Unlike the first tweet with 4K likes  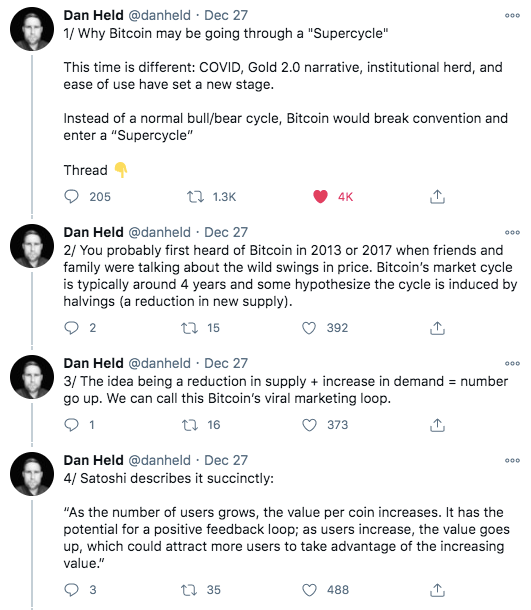coord(320,196)
